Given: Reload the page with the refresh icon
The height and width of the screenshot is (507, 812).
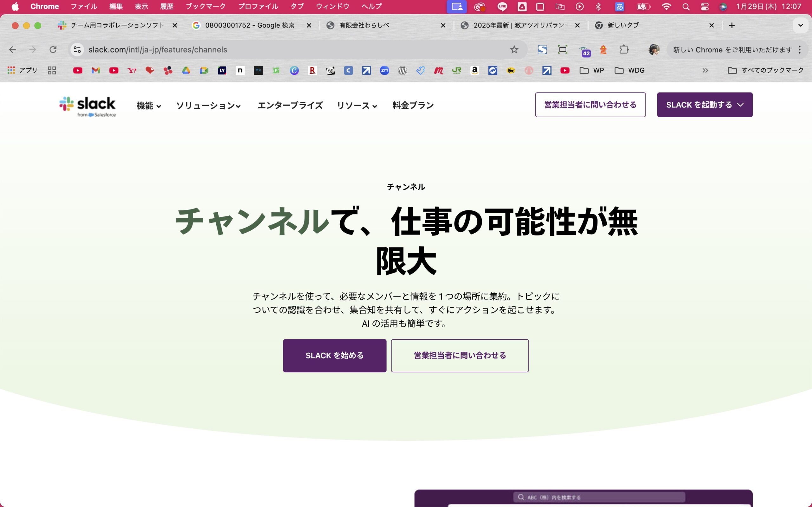Looking at the screenshot, I should 53,50.
